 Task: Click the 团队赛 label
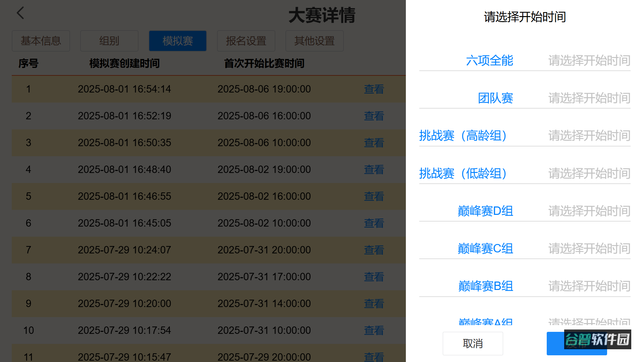(x=495, y=98)
